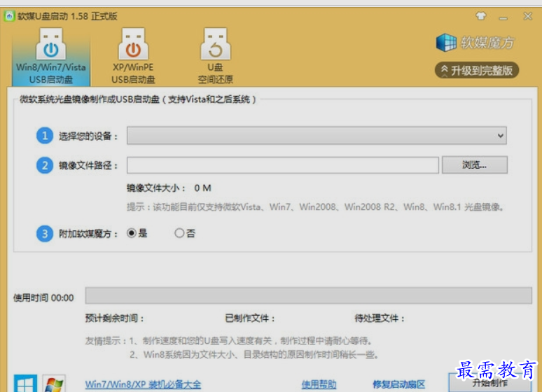This screenshot has height=392, width=542.
Task: Open the U盘空间还原 tab
Action: click(216, 56)
